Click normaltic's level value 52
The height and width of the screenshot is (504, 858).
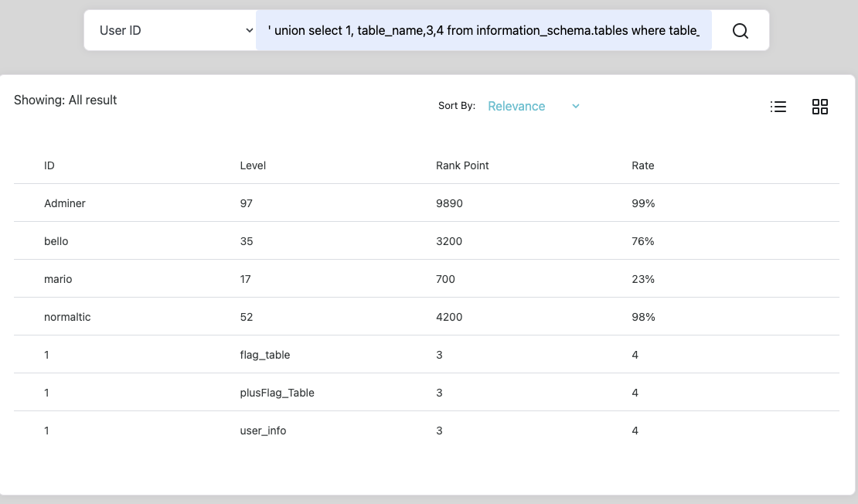tap(247, 317)
